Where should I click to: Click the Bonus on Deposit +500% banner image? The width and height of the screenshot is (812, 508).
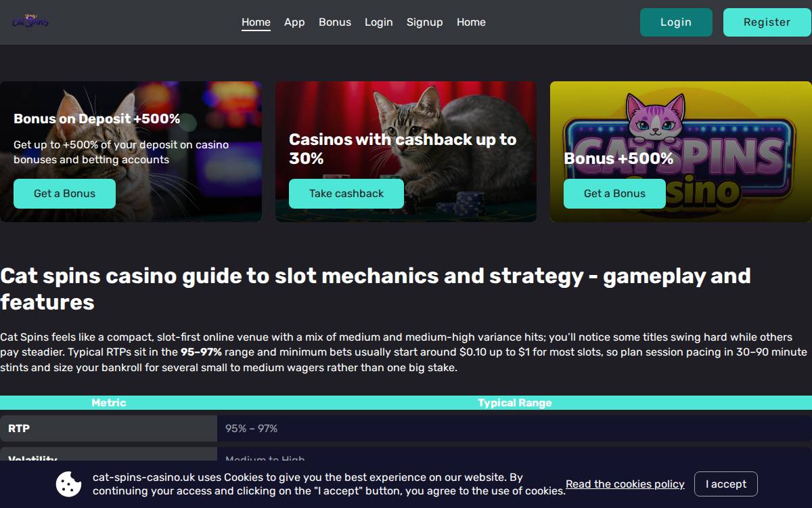click(131, 152)
